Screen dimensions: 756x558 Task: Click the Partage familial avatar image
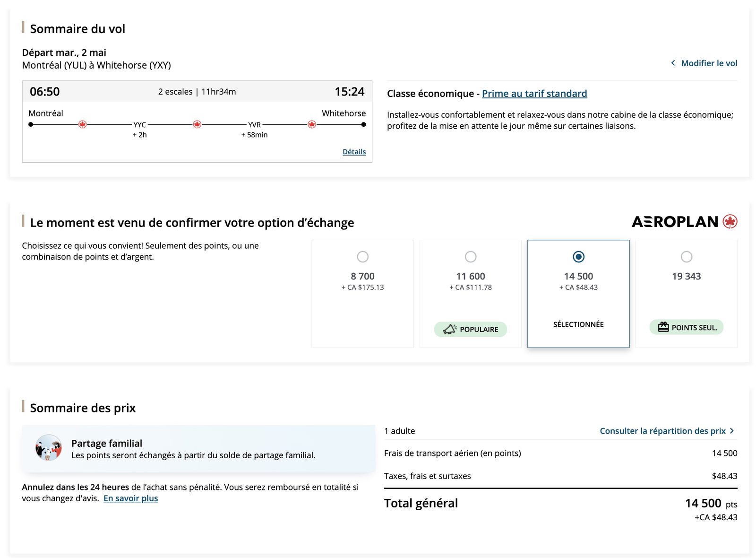pos(49,447)
